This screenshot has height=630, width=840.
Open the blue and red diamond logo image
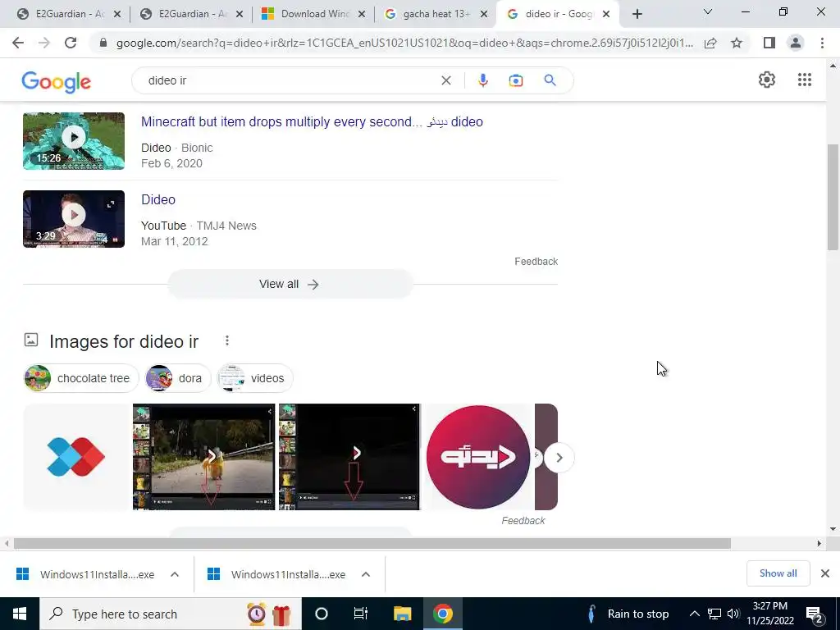click(x=76, y=457)
